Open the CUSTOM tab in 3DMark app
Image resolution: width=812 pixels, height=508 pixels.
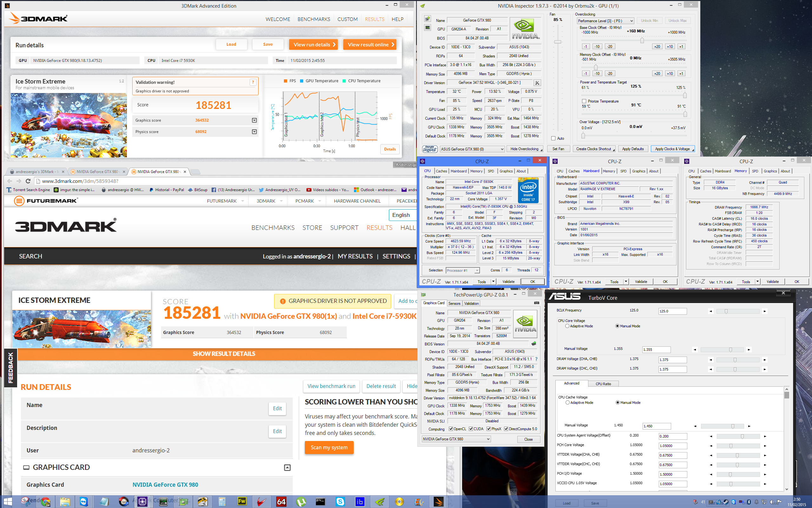pyautogui.click(x=347, y=19)
